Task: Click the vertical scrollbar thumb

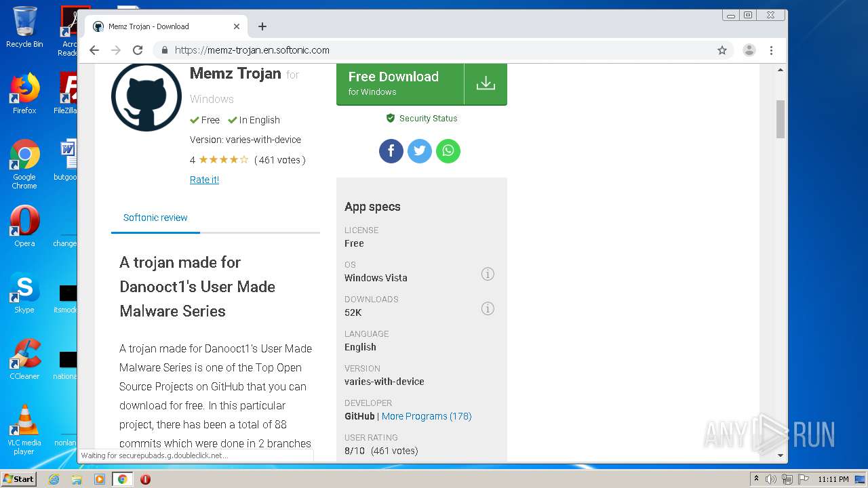Action: (781, 119)
